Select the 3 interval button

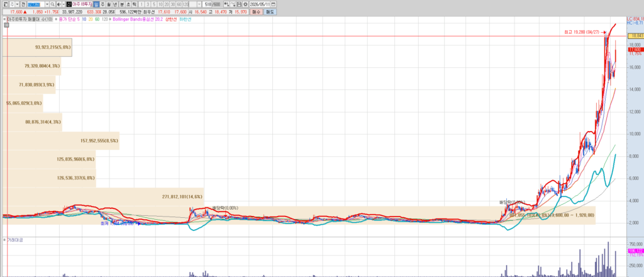[x=148, y=4]
